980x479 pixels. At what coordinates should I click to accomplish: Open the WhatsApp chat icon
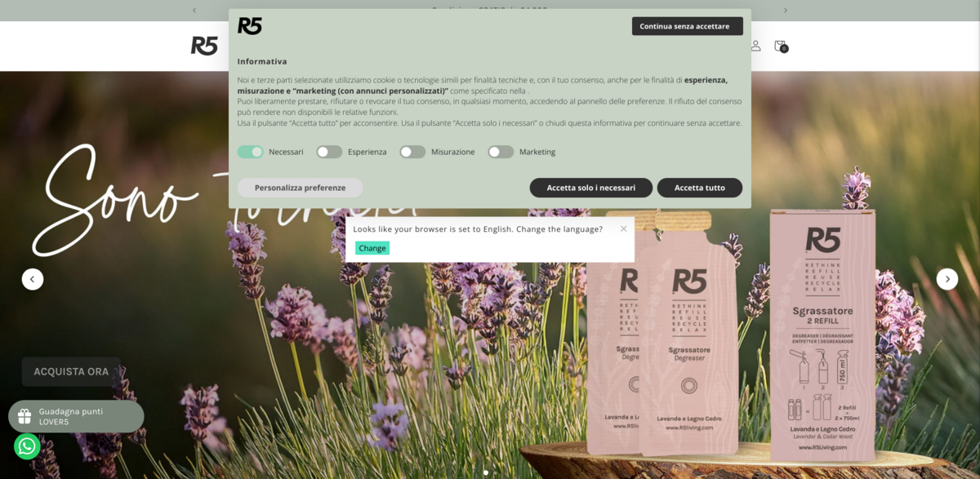27,446
